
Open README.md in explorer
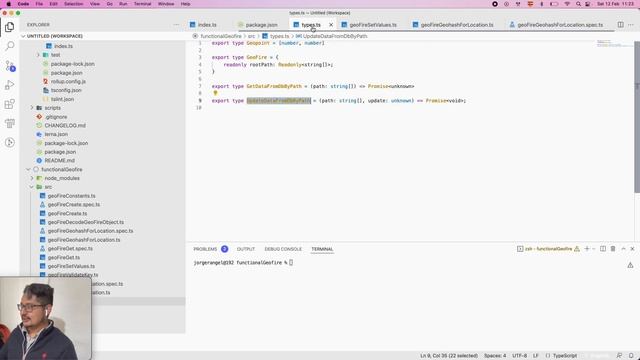point(59,160)
